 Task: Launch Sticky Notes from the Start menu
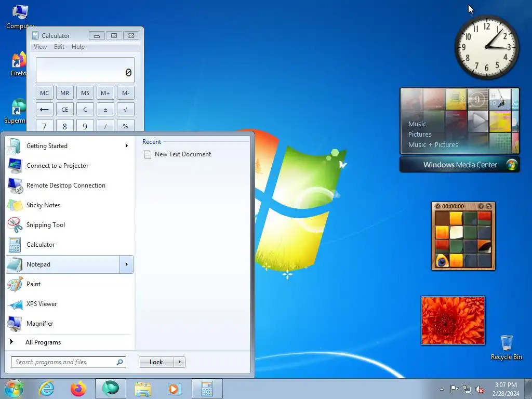pos(69,205)
